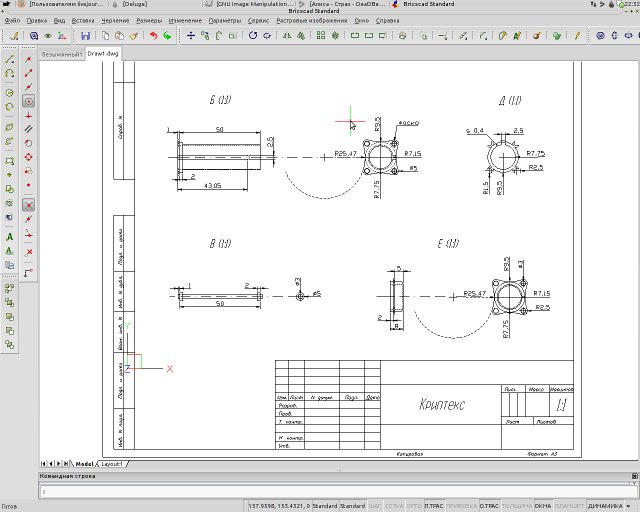Select the Circle draw tool in left toolbar

tap(9, 93)
